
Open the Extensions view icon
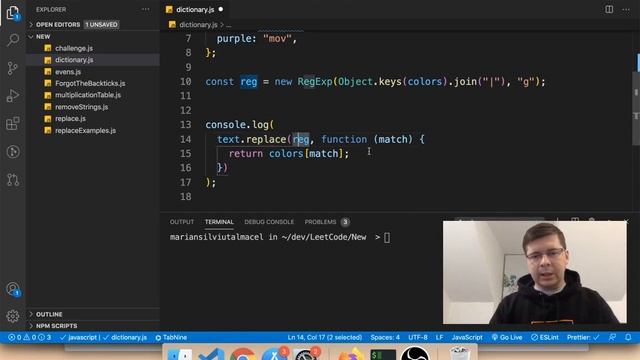point(13,123)
